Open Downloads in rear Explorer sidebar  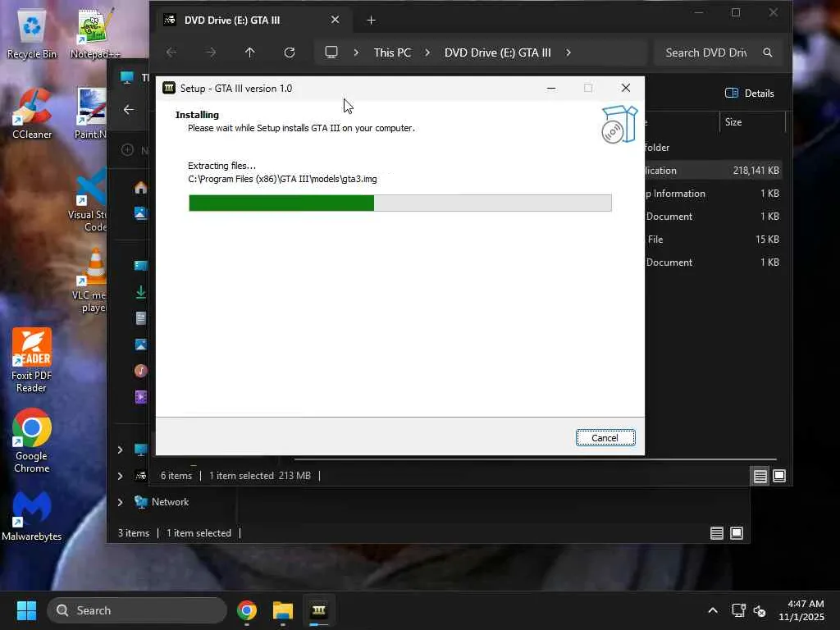141,292
